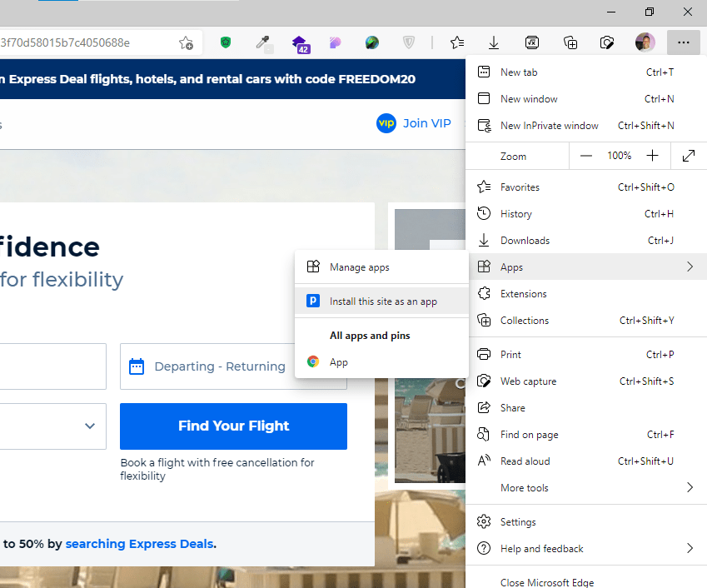
Task: Expand More tools submenu
Action: 586,487
